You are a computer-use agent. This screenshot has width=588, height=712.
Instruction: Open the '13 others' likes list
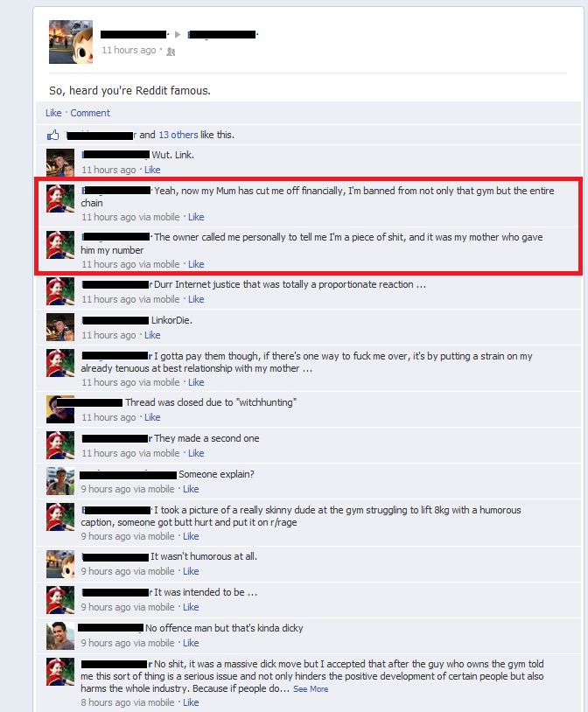tap(178, 135)
